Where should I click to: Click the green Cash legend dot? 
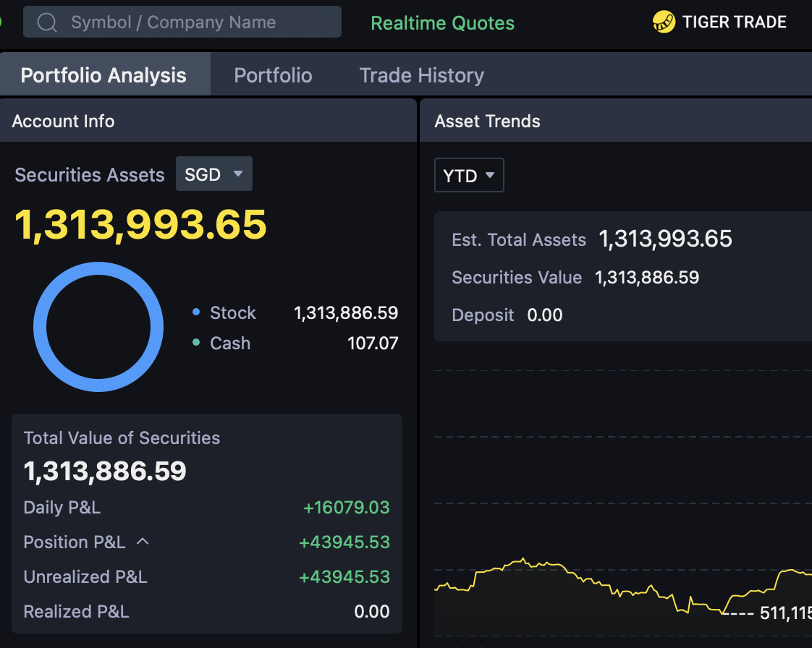point(196,343)
